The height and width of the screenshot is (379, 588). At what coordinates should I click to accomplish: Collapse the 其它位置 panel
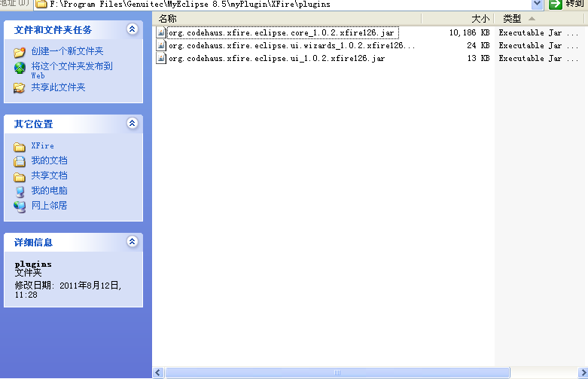click(132, 124)
